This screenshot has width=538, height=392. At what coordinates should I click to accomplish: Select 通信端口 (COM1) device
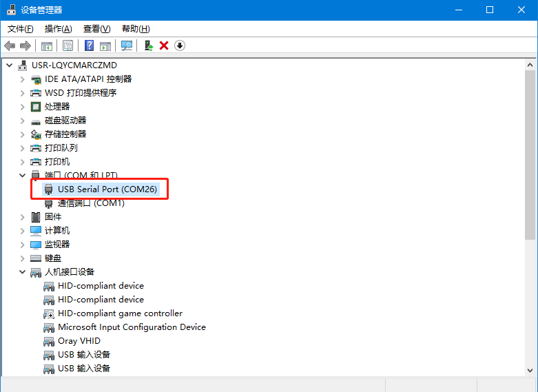tap(91, 203)
